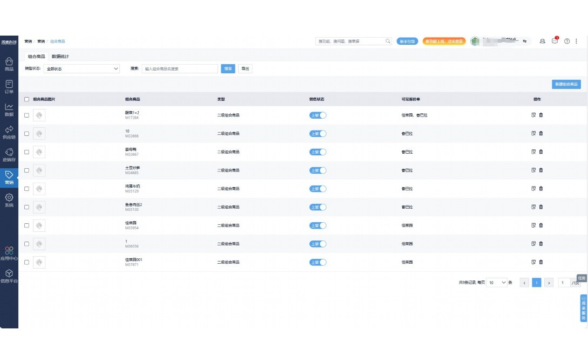Open the 订单 orders sidebar icon

(x=9, y=87)
